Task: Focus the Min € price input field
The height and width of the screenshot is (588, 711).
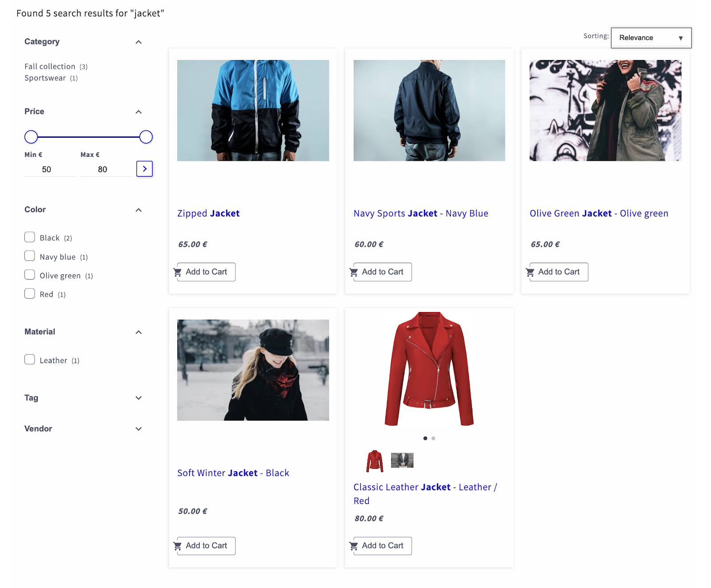Action: 50,169
